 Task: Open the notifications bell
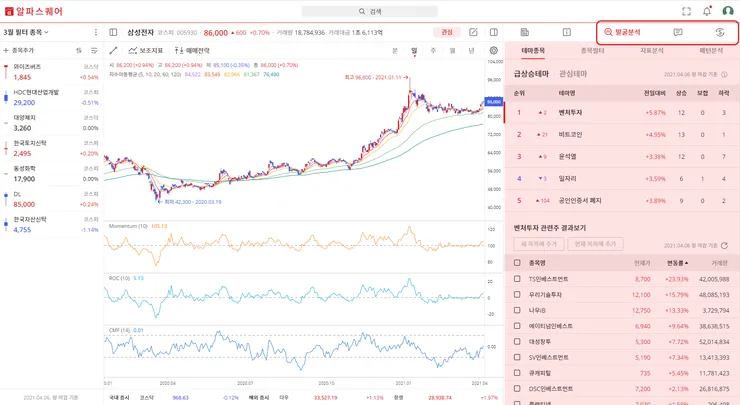(706, 11)
